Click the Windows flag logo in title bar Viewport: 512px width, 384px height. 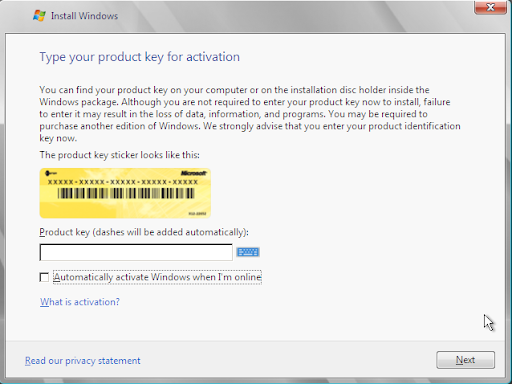[x=39, y=16]
